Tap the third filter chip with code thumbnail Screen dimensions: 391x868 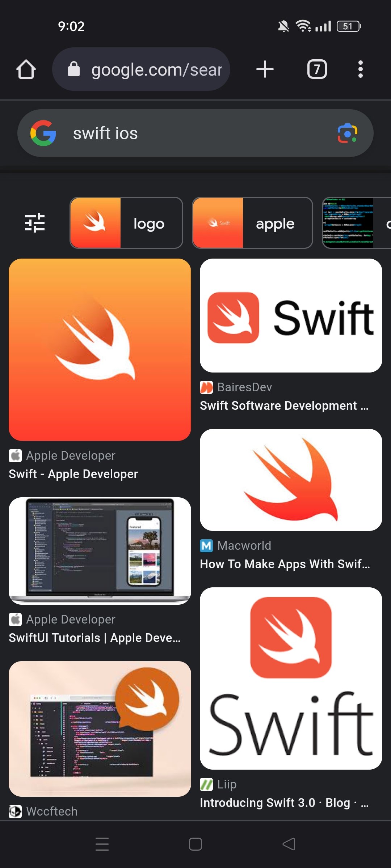click(357, 223)
